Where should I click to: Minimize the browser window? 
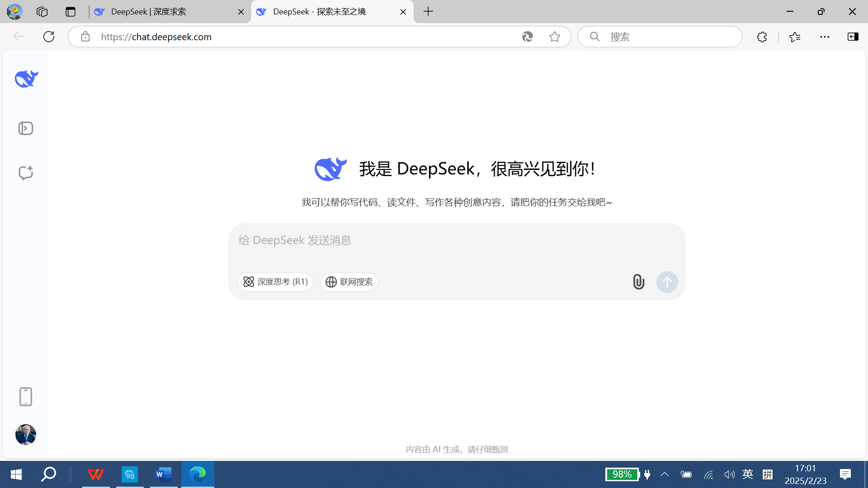click(x=790, y=12)
